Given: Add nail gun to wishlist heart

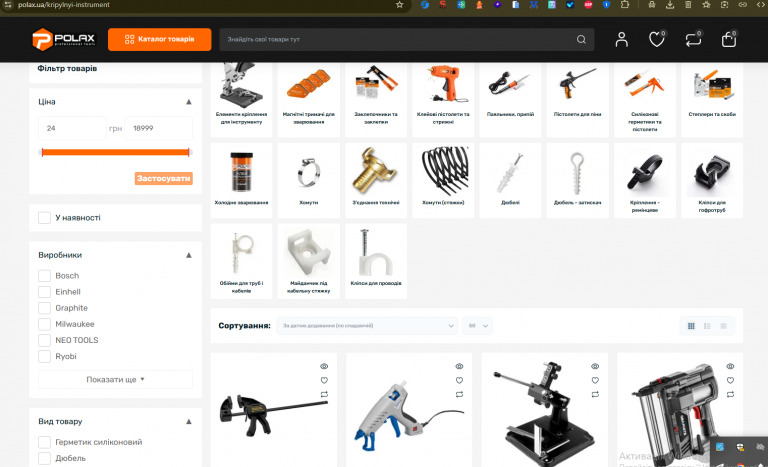Looking at the screenshot, I should point(730,380).
